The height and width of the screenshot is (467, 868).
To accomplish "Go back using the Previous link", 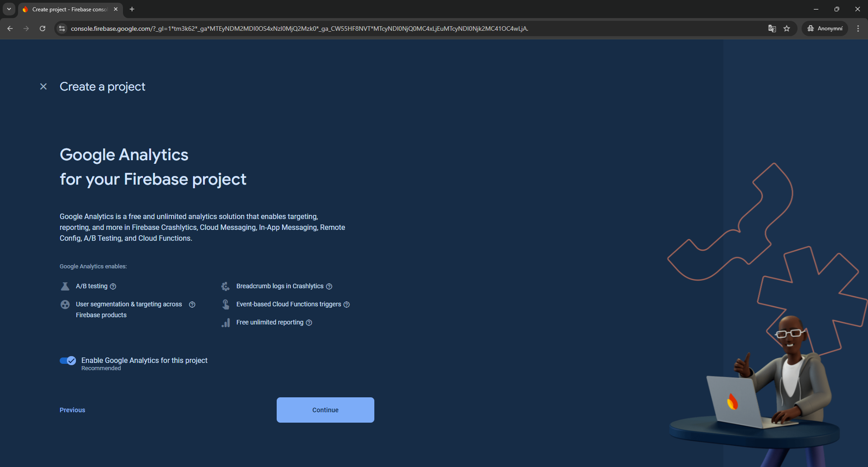I will [x=72, y=410].
